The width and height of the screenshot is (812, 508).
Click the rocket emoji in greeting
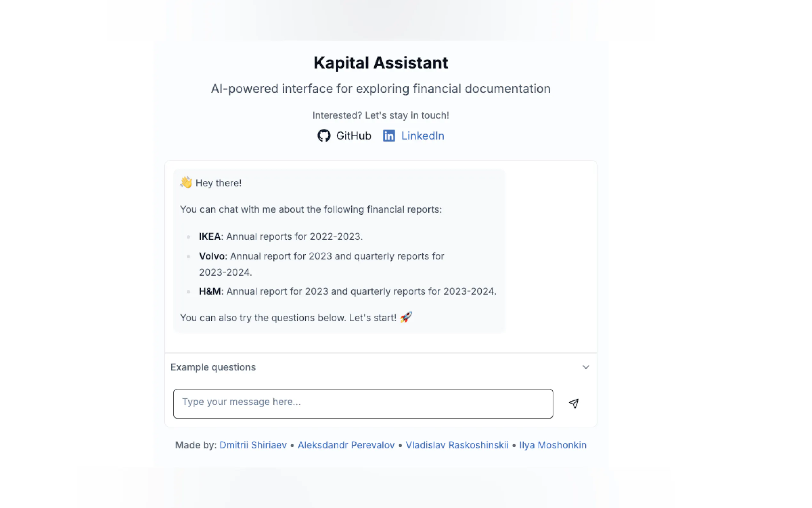coord(406,317)
